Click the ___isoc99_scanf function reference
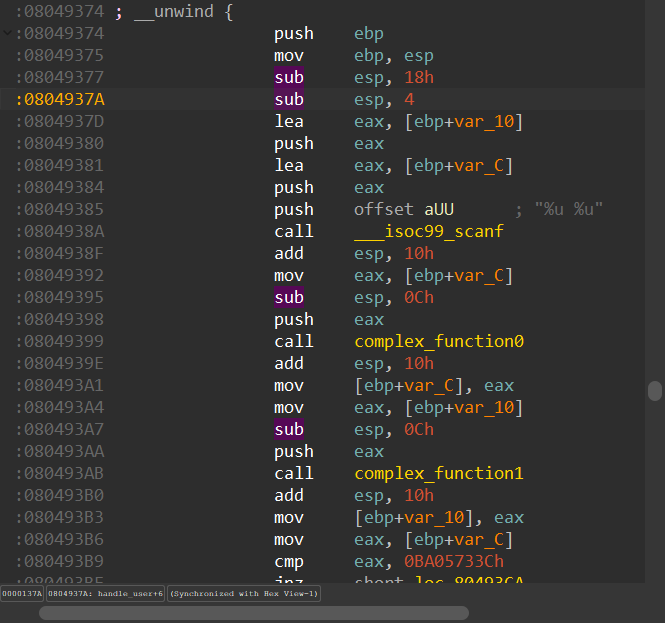The image size is (665, 623). 429,232
